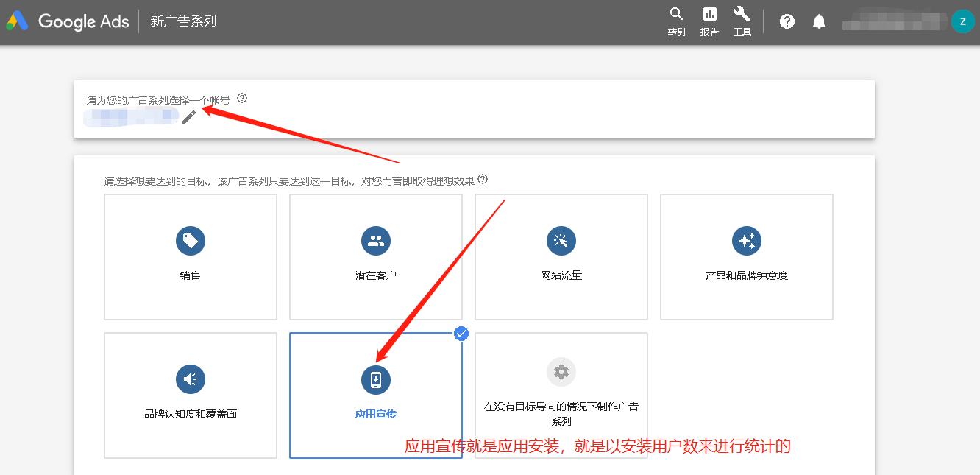Screen dimensions: 980x475
Task: Open the 报告 reports icon
Action: [x=709, y=15]
